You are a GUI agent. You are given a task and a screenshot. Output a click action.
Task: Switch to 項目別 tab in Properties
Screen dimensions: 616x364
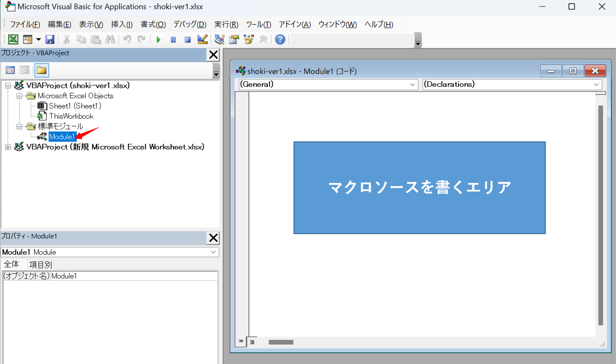[x=40, y=264]
